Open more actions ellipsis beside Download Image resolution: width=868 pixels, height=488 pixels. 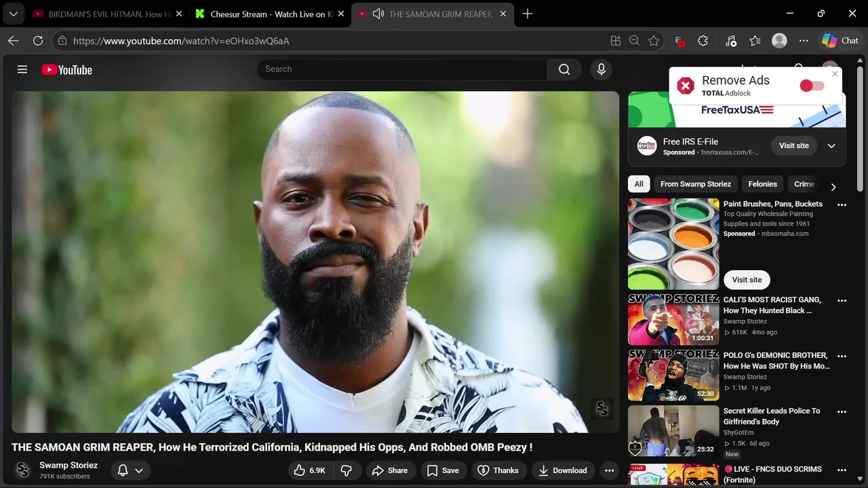pyautogui.click(x=609, y=470)
